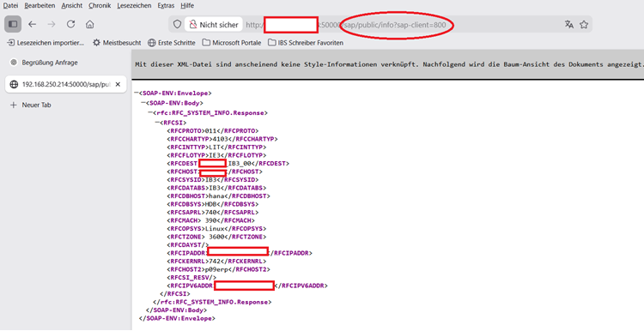Viewport: 644px width, 331px height.
Task: Open the Extras menu
Action: [166, 5]
